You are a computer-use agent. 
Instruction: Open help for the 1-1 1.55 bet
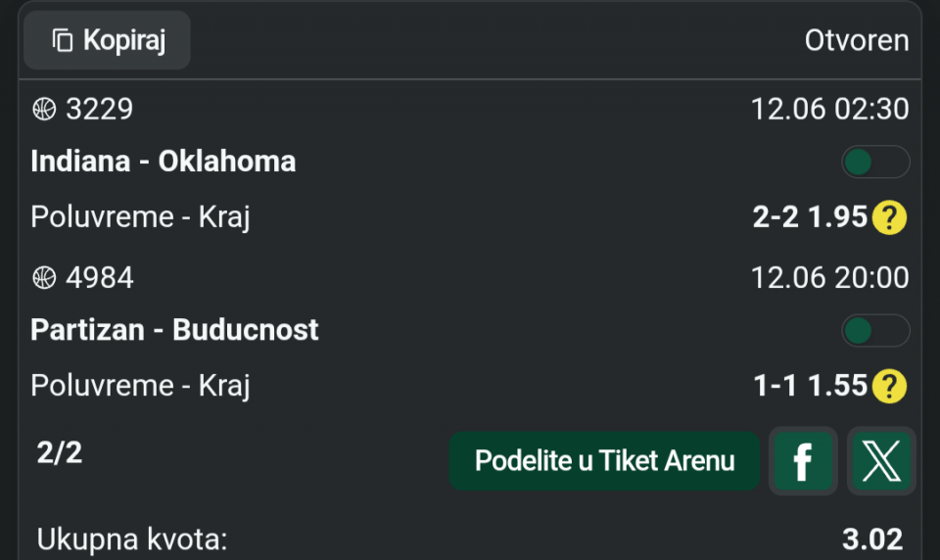click(x=889, y=386)
